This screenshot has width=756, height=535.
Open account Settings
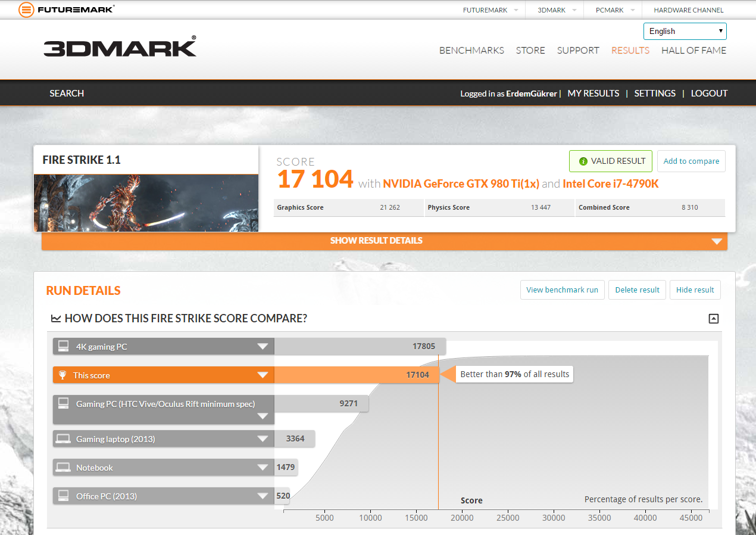655,94
